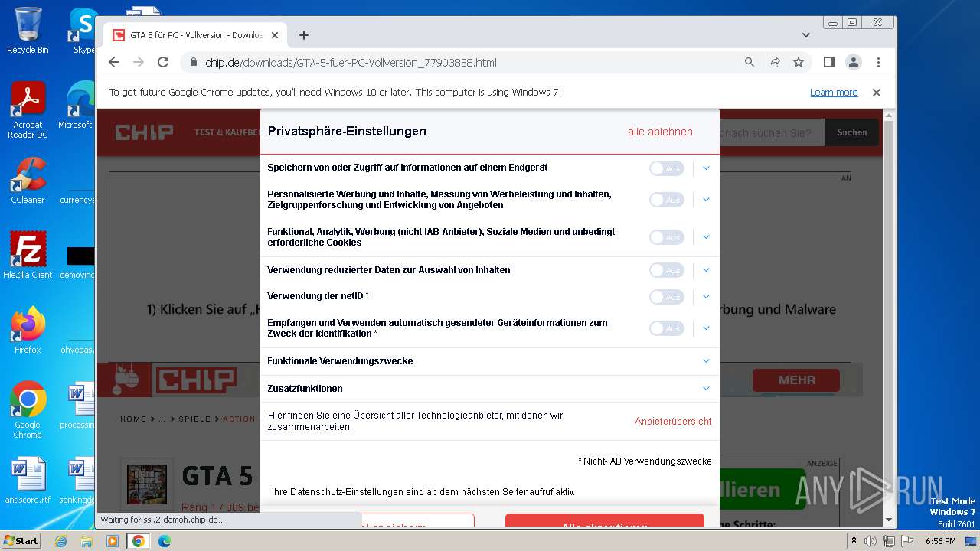Toggle 'Funktional, Analytik, Werbung' switch
This screenshot has height=551, width=980.
click(666, 237)
